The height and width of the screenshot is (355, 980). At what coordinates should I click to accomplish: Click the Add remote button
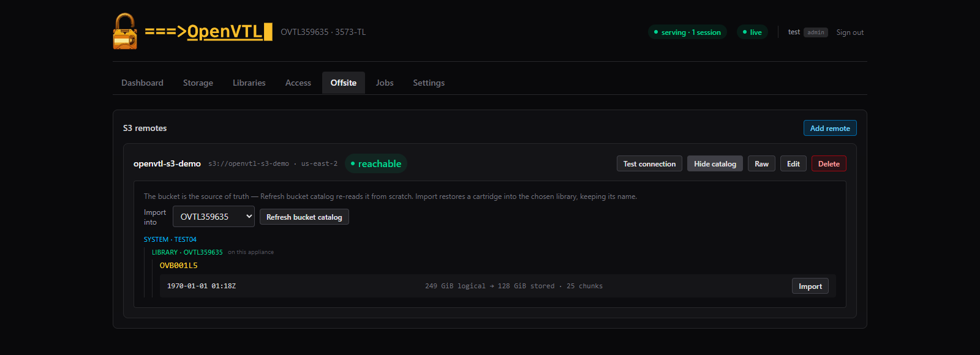click(x=830, y=128)
